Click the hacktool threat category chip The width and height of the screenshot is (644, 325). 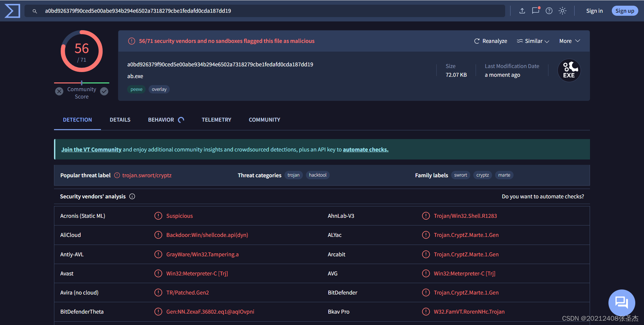(318, 175)
